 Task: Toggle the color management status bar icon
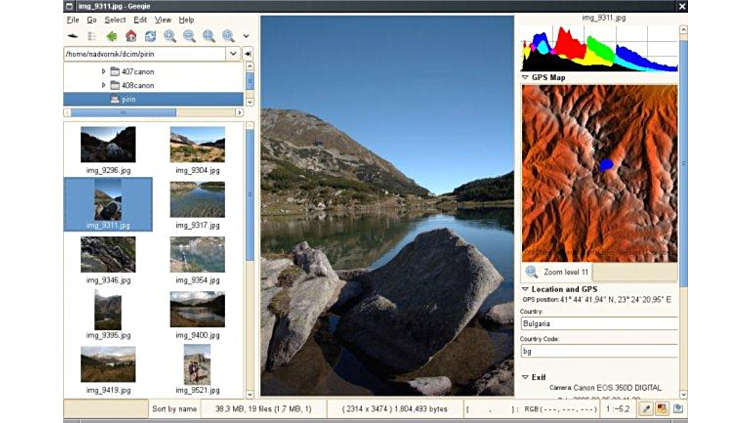click(662, 408)
